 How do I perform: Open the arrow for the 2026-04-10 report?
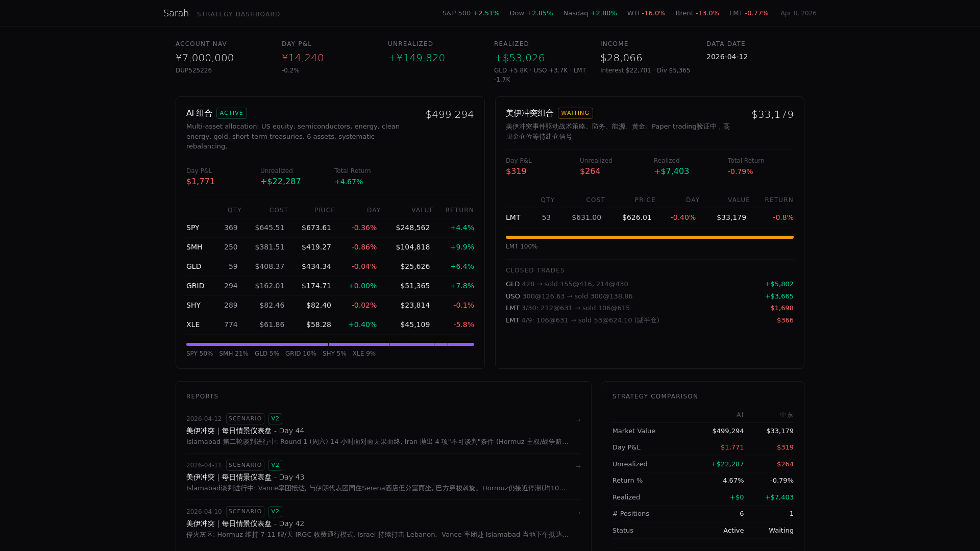coord(578,513)
